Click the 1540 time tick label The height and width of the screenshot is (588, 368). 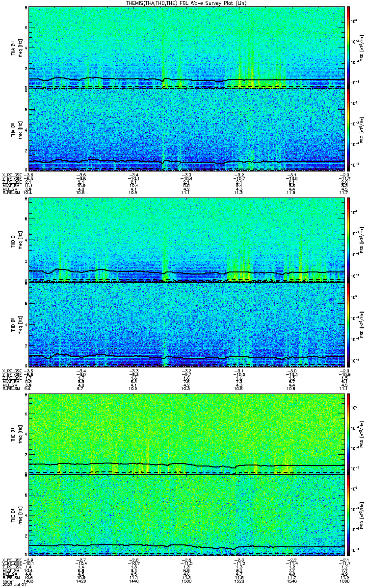click(292, 582)
